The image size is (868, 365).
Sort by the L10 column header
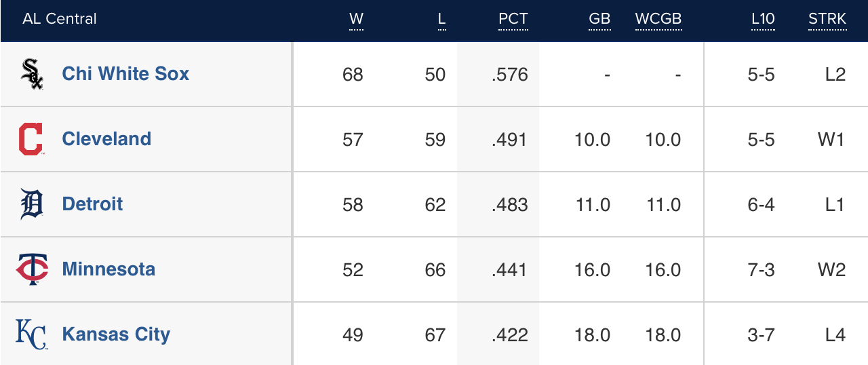pyautogui.click(x=763, y=19)
